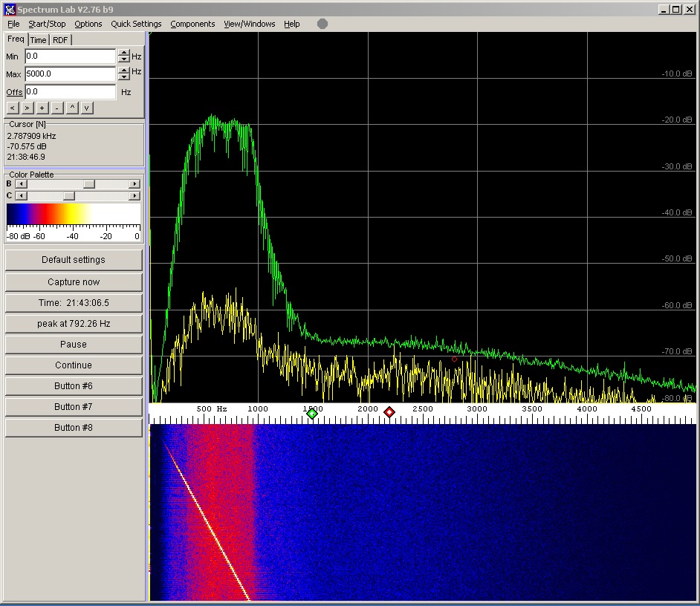Viewport: 700px width, 606px height.
Task: Click the green diamond frequency marker
Action: tap(312, 414)
